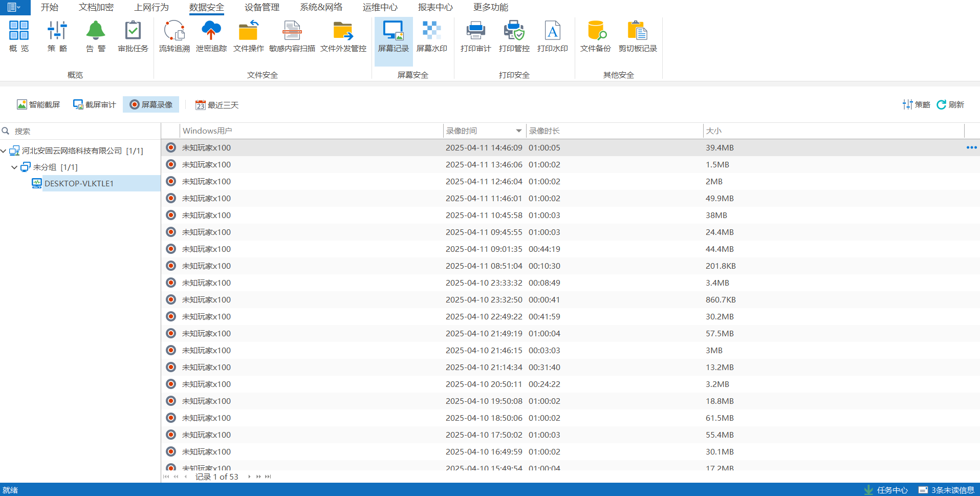Select the row with size 201.8KB
980x496 pixels.
[x=571, y=266]
